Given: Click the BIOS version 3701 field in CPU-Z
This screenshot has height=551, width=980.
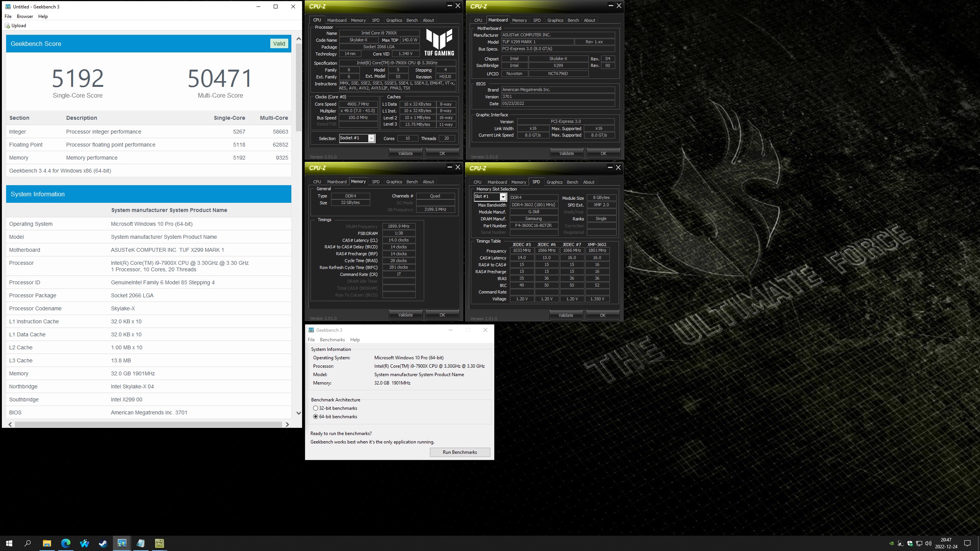Looking at the screenshot, I should pos(558,97).
